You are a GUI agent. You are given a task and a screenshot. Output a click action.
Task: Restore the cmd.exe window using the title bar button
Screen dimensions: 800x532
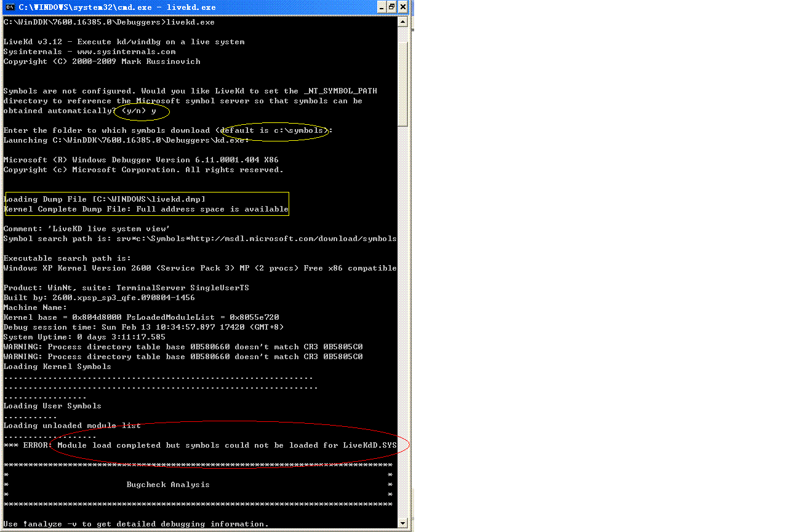click(x=391, y=7)
